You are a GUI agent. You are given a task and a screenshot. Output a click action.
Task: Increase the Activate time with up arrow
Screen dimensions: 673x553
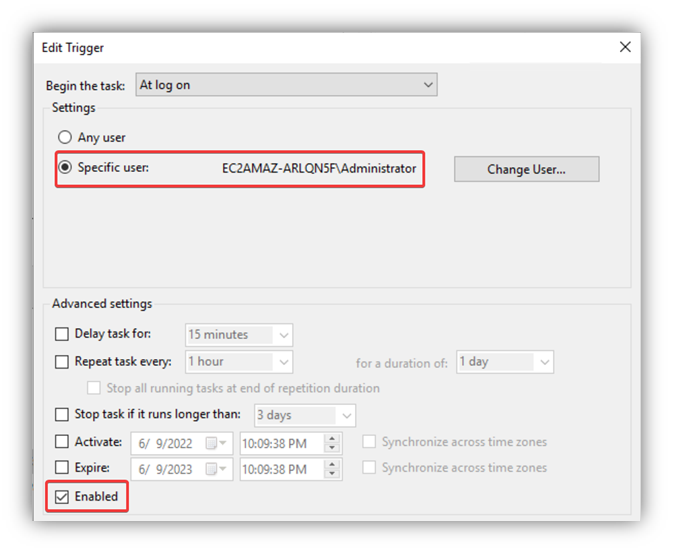click(333, 438)
